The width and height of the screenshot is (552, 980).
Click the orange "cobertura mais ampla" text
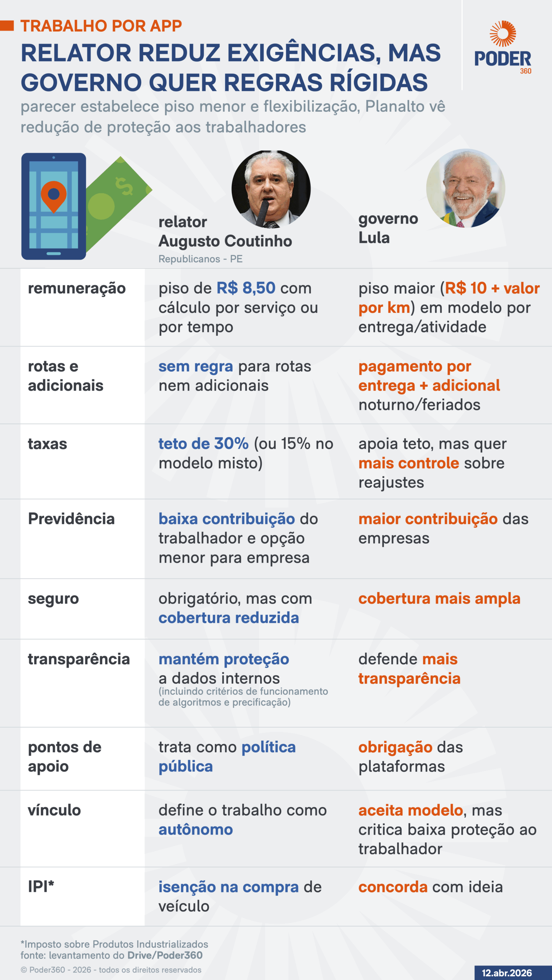(x=439, y=599)
